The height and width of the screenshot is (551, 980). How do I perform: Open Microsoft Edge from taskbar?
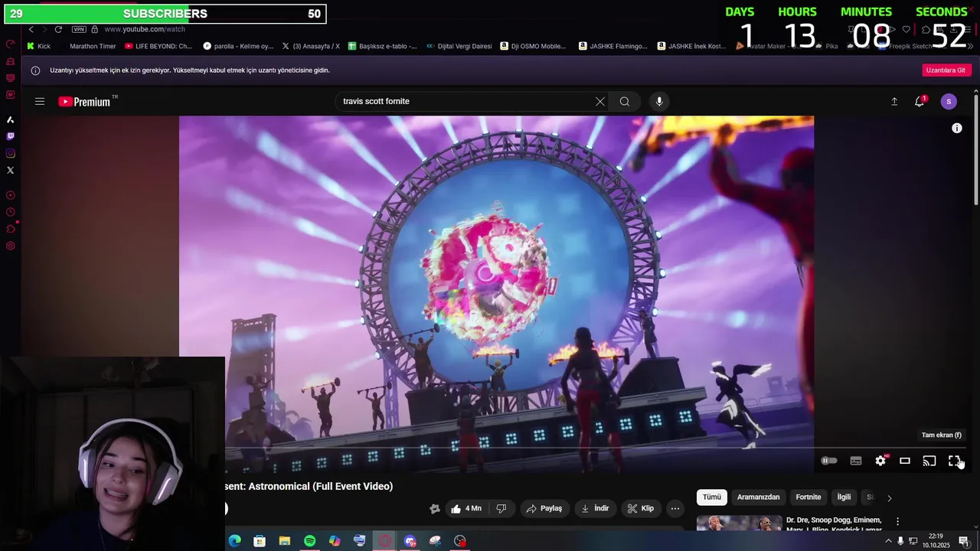point(235,541)
